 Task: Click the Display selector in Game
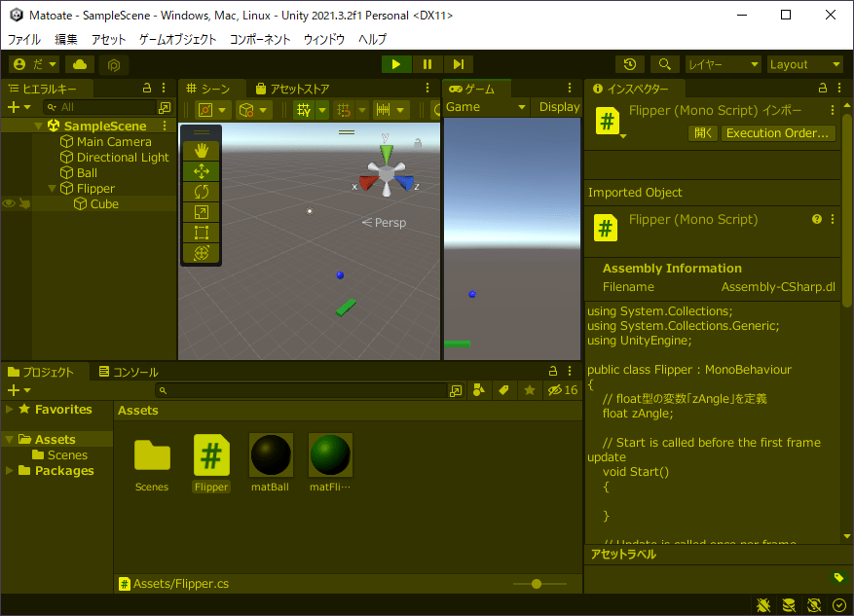tap(558, 107)
